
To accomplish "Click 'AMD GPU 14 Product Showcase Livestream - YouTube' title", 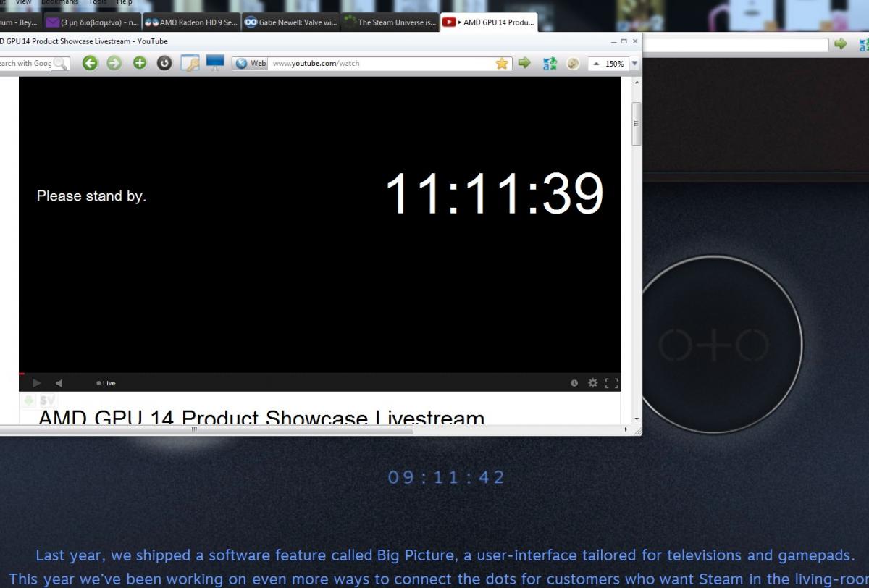I will 84,41.
